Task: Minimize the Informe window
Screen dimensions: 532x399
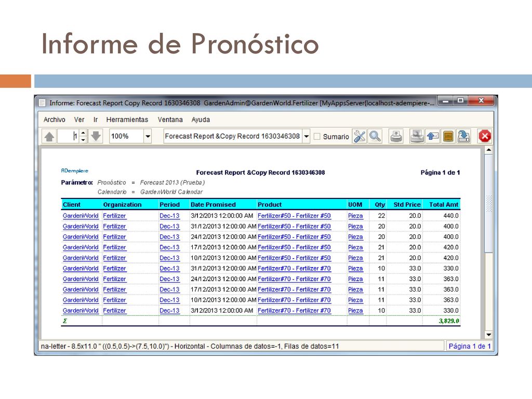Action: pos(445,101)
